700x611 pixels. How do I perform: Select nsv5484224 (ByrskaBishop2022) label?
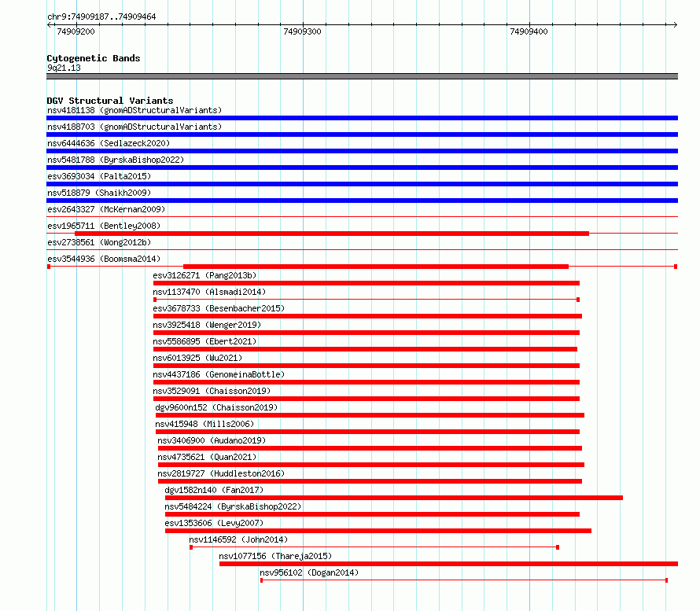pyautogui.click(x=233, y=506)
